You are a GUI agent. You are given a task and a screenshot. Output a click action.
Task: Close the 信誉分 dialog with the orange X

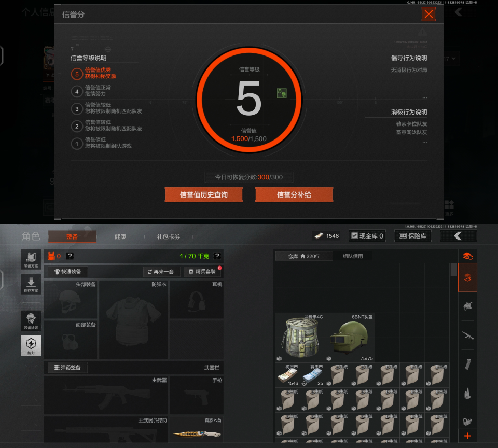[x=428, y=15]
